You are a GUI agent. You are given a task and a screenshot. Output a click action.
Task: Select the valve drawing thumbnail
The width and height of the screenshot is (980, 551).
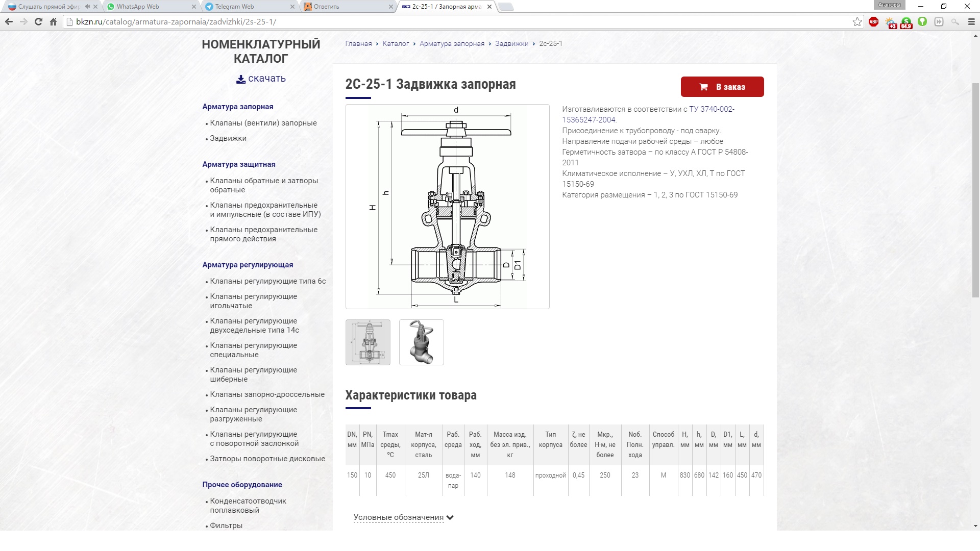point(367,342)
